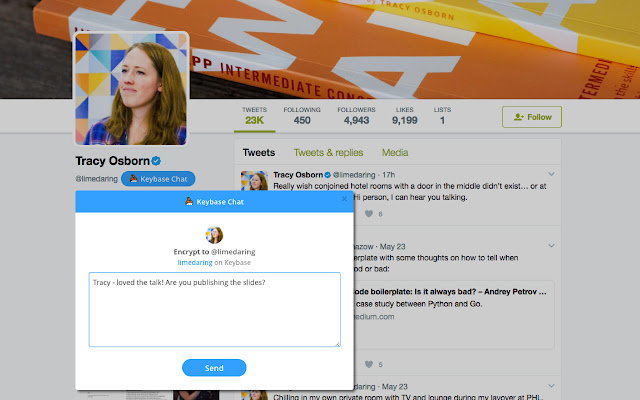Click the Send button
This screenshot has width=640, height=400.
pos(214,368)
